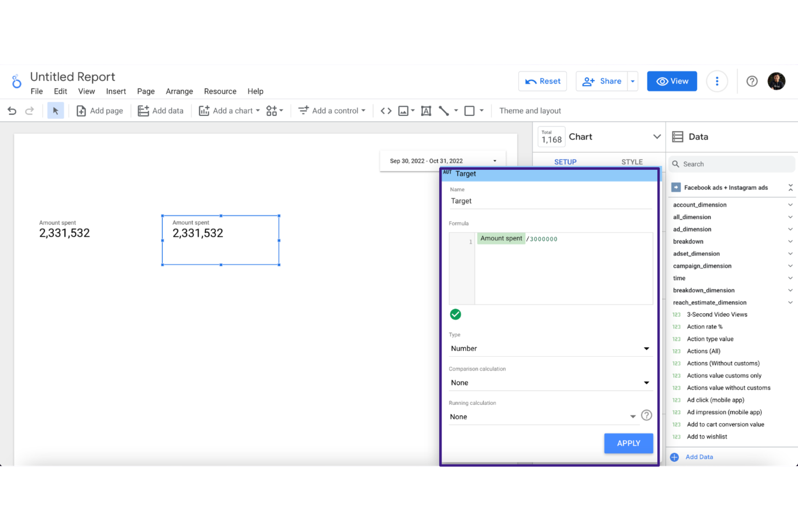
Task: Select the line drawing tool
Action: click(444, 110)
